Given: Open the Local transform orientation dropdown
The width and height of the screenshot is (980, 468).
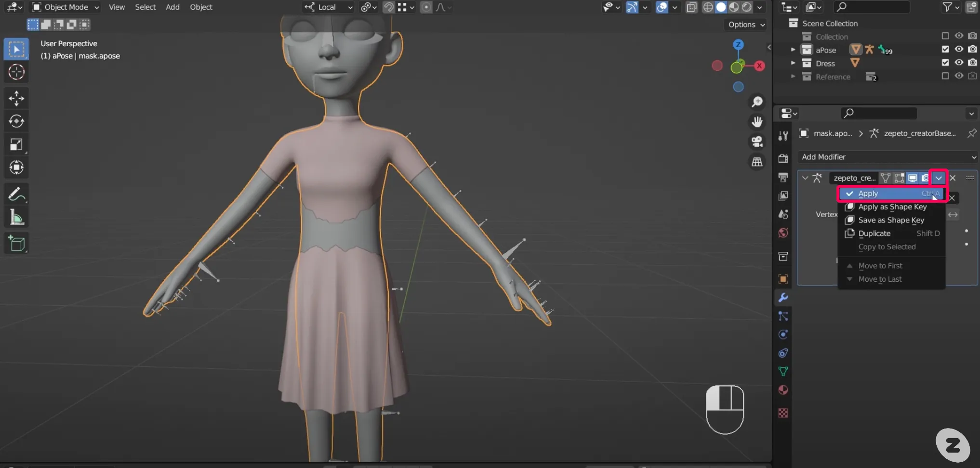Looking at the screenshot, I should 329,7.
